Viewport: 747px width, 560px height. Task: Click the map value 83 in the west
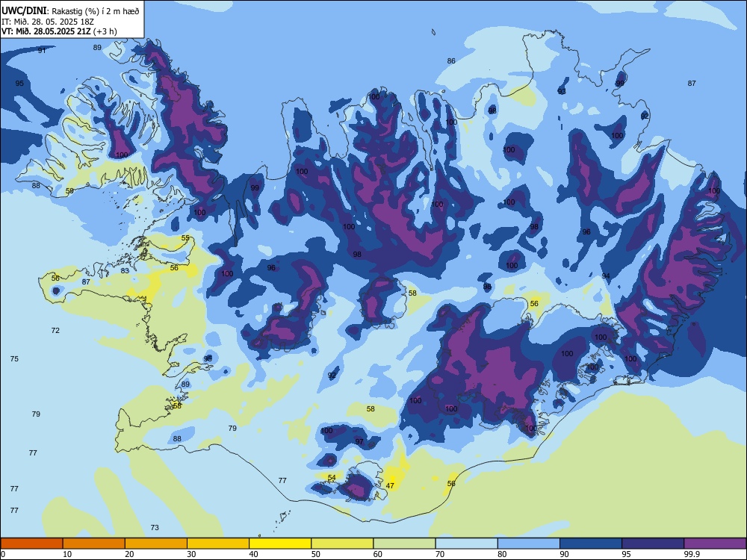[x=125, y=271]
